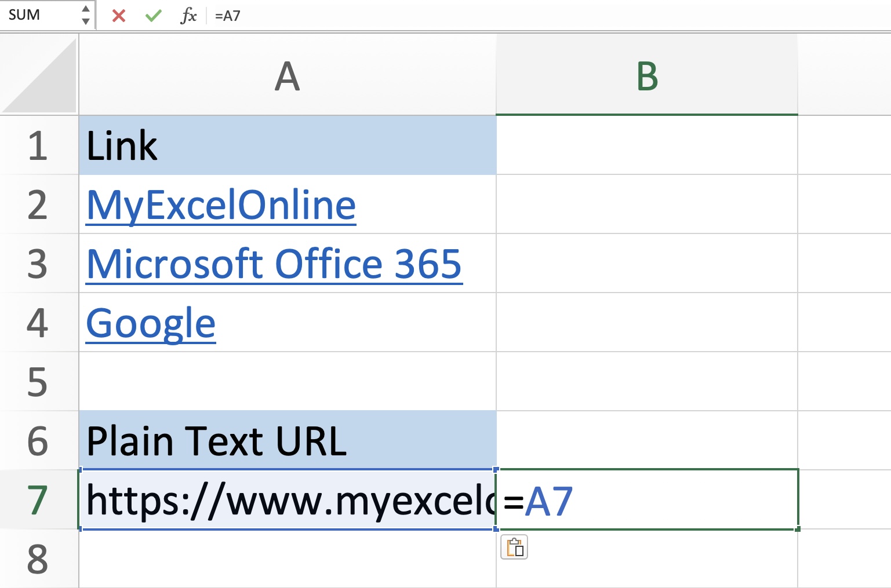Cancel formula entry with red X icon
Image resolution: width=891 pixels, height=588 pixels.
coord(118,16)
